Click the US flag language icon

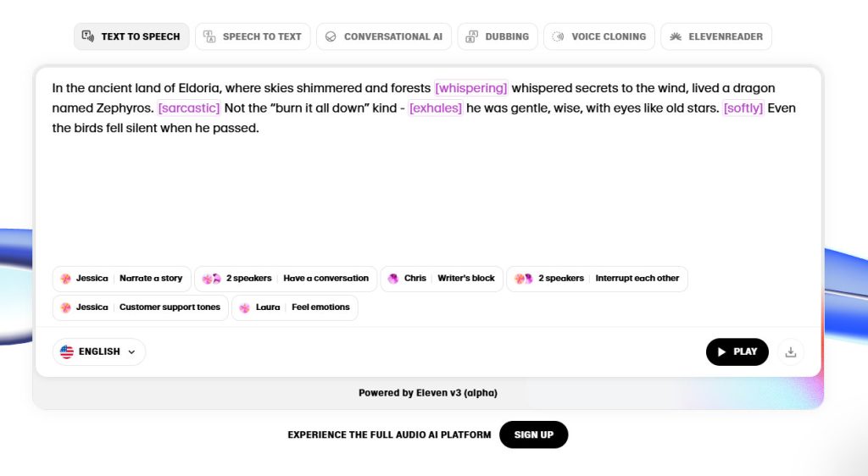click(x=67, y=351)
